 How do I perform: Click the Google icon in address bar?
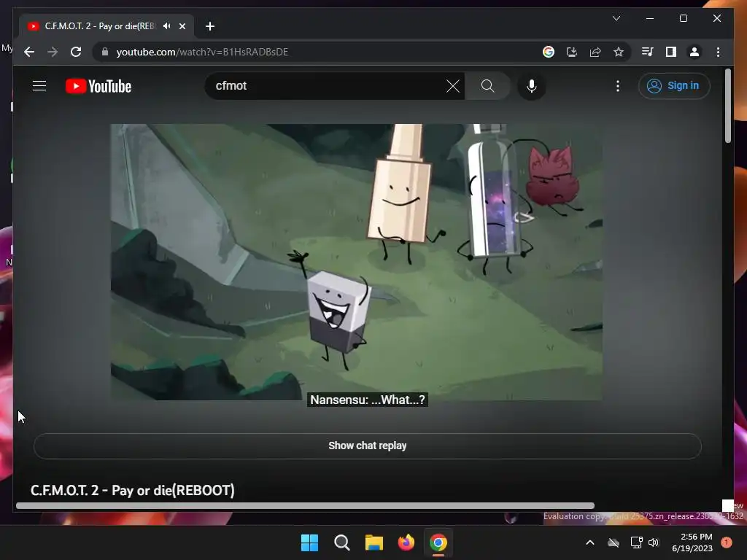pyautogui.click(x=549, y=52)
